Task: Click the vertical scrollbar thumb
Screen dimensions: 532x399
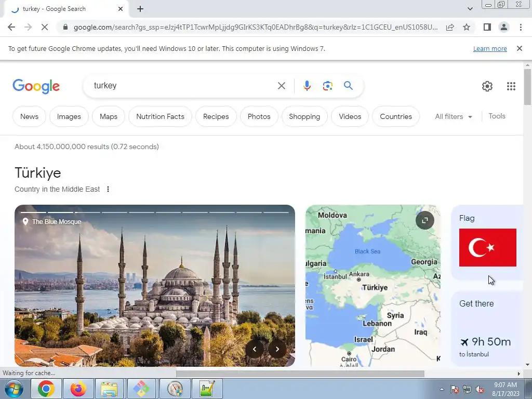Action: [527, 87]
